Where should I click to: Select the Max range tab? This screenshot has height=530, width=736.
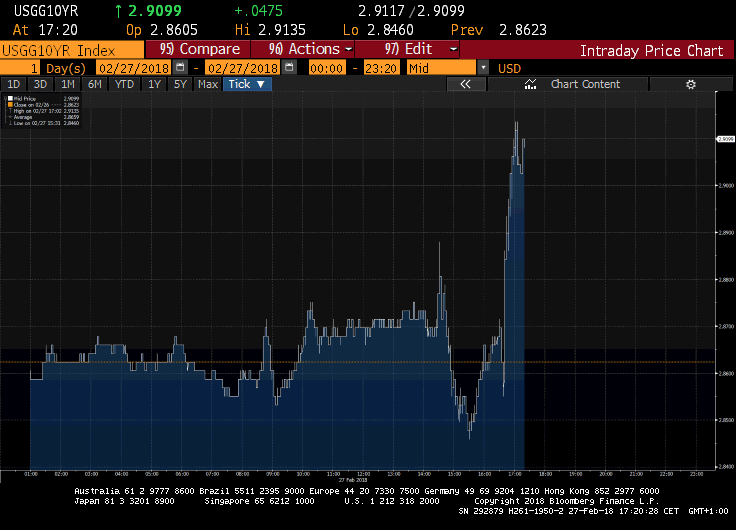pyautogui.click(x=207, y=84)
